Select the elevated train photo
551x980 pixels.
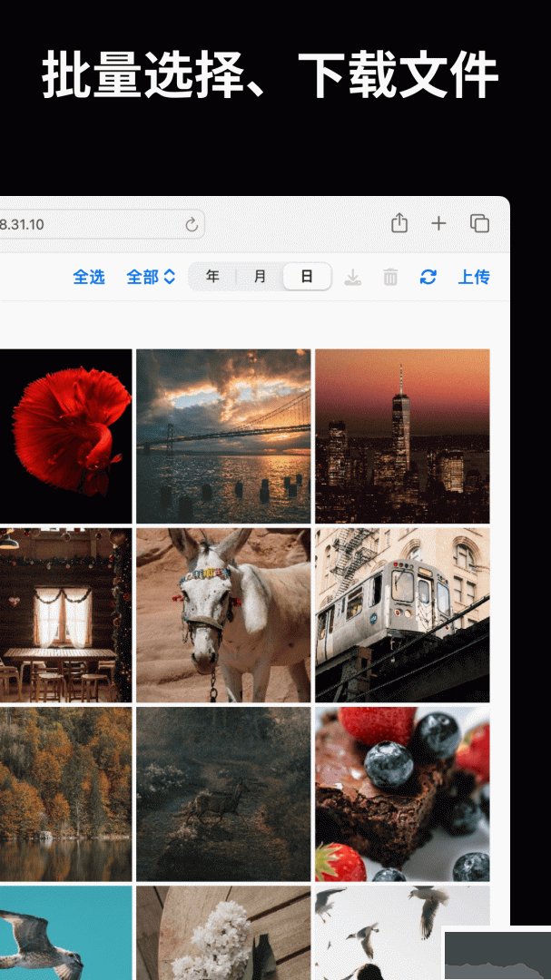(402, 615)
